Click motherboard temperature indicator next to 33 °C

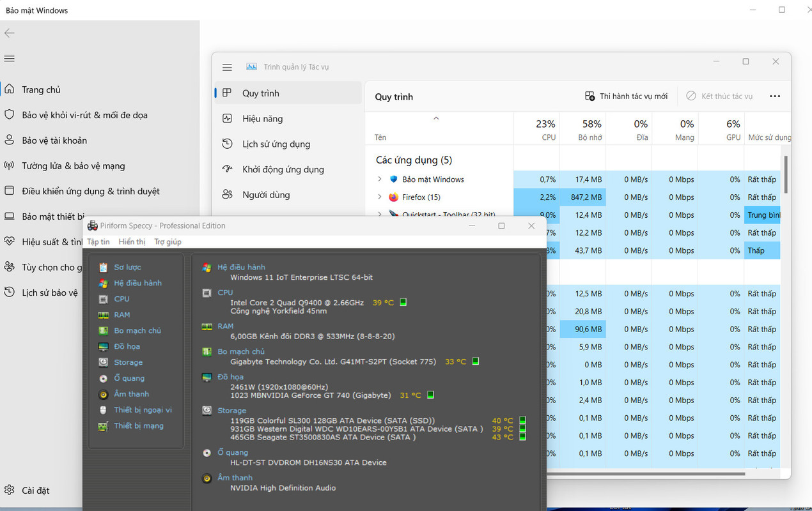(x=475, y=362)
